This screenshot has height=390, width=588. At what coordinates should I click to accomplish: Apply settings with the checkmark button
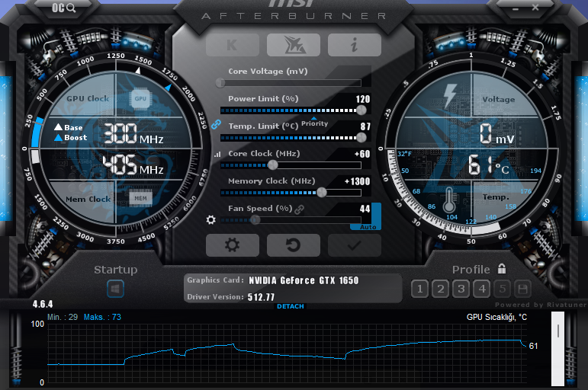click(355, 245)
